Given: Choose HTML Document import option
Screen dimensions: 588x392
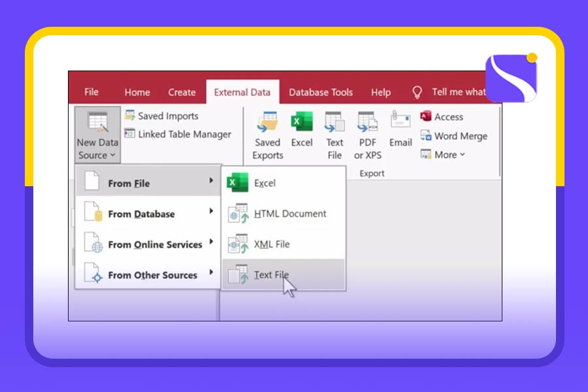Looking at the screenshot, I should click(284, 214).
